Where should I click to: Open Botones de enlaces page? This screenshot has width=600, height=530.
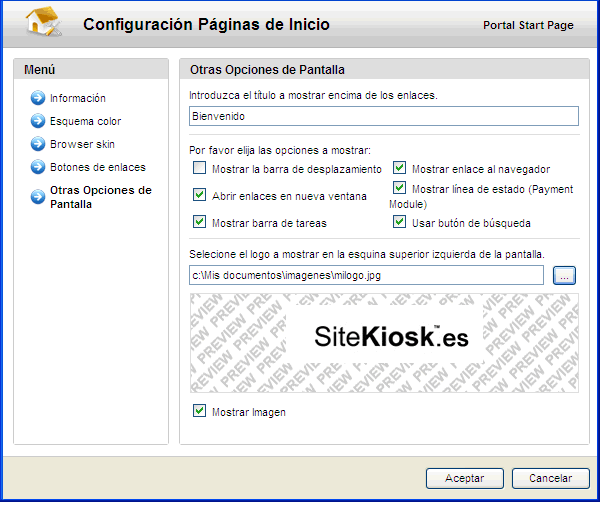(x=97, y=167)
